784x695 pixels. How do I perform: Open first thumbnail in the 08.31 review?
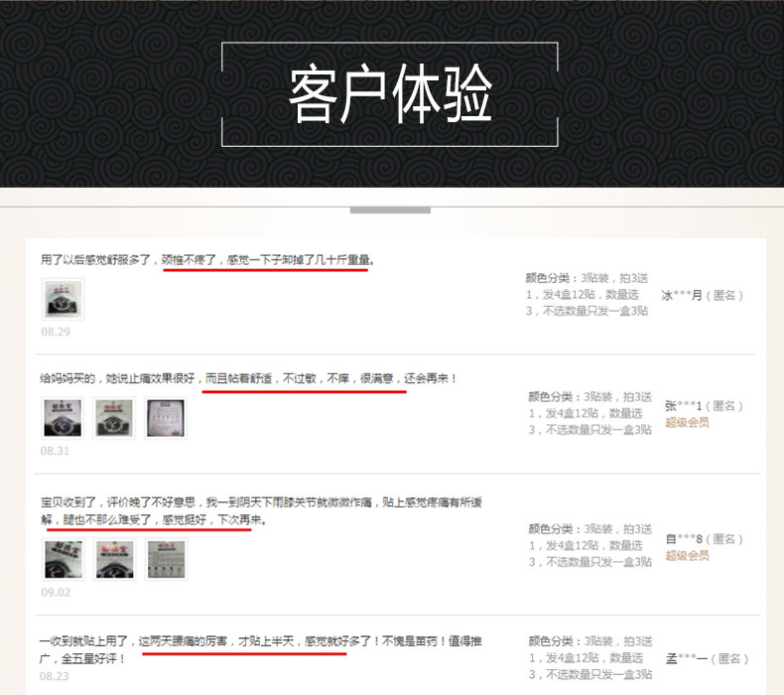tap(63, 418)
